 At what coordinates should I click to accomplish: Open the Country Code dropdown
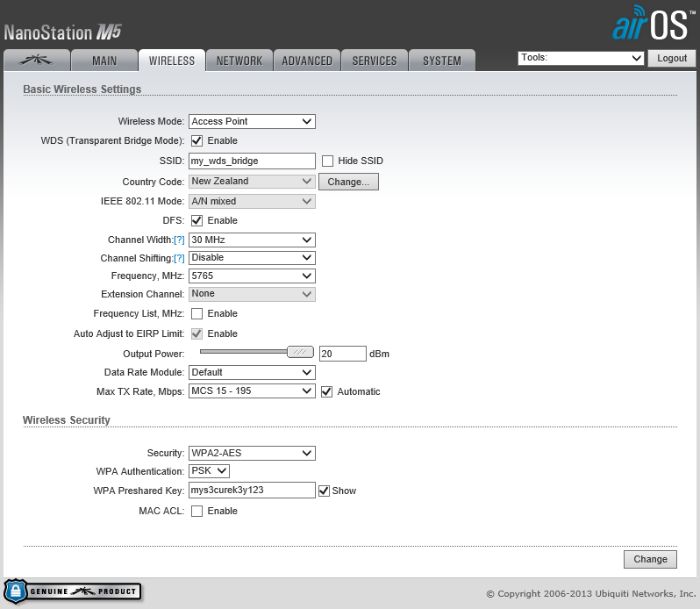[252, 182]
